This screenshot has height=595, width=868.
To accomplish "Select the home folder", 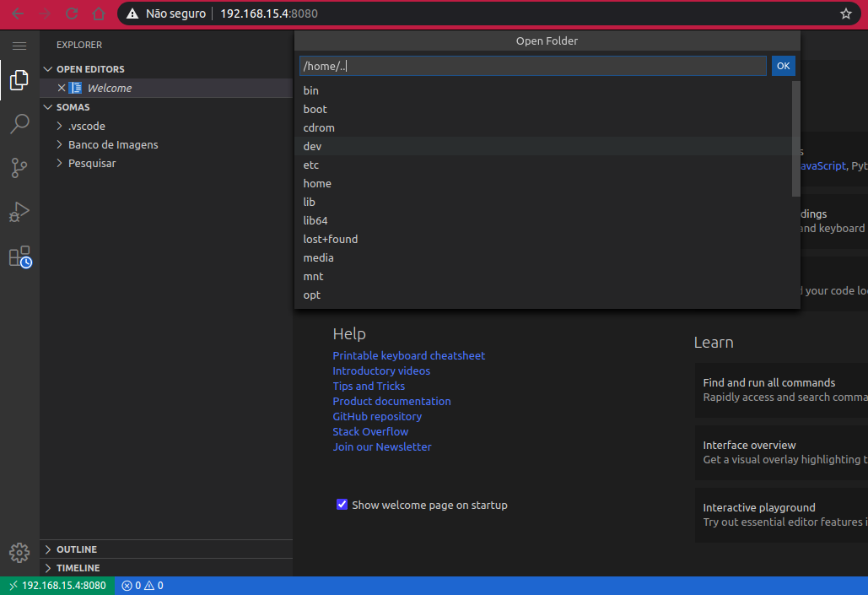I will click(543, 183).
